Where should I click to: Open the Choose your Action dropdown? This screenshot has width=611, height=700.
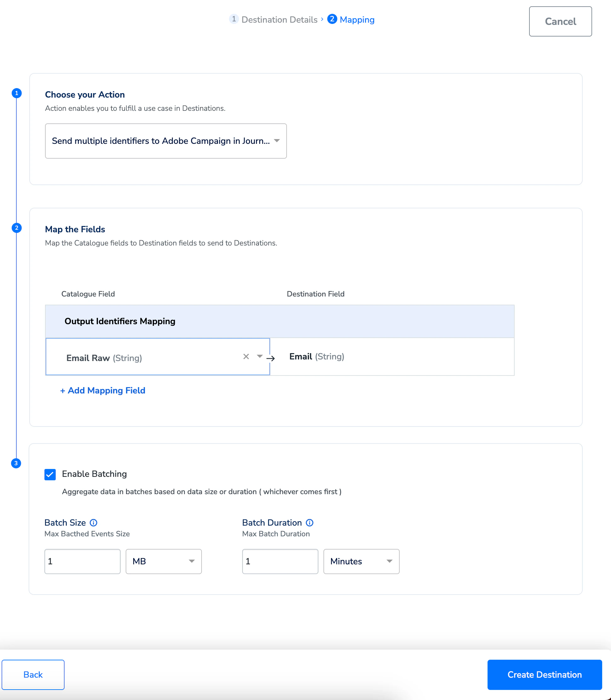166,141
